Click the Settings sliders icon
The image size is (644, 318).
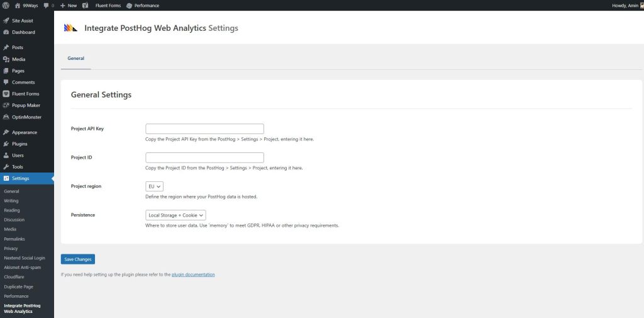(x=6, y=179)
